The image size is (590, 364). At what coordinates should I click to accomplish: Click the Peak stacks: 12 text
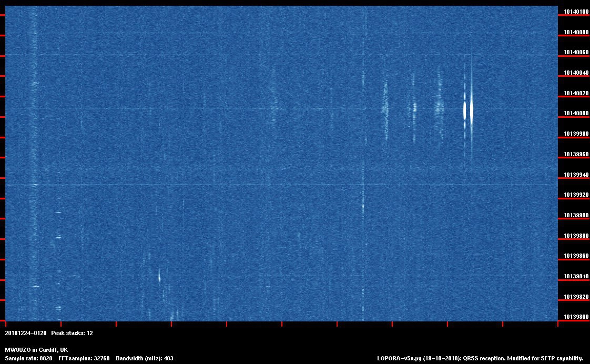pyautogui.click(x=72, y=333)
